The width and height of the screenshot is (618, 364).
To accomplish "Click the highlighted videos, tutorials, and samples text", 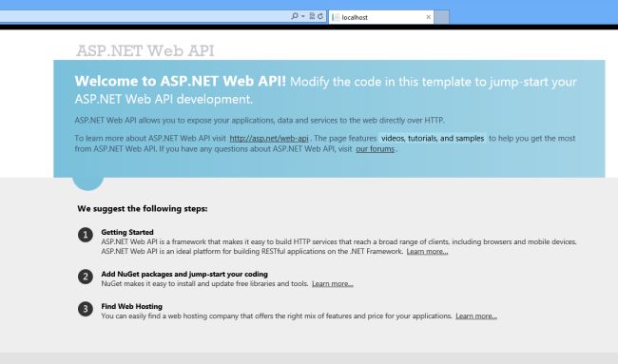I will tap(433, 138).
